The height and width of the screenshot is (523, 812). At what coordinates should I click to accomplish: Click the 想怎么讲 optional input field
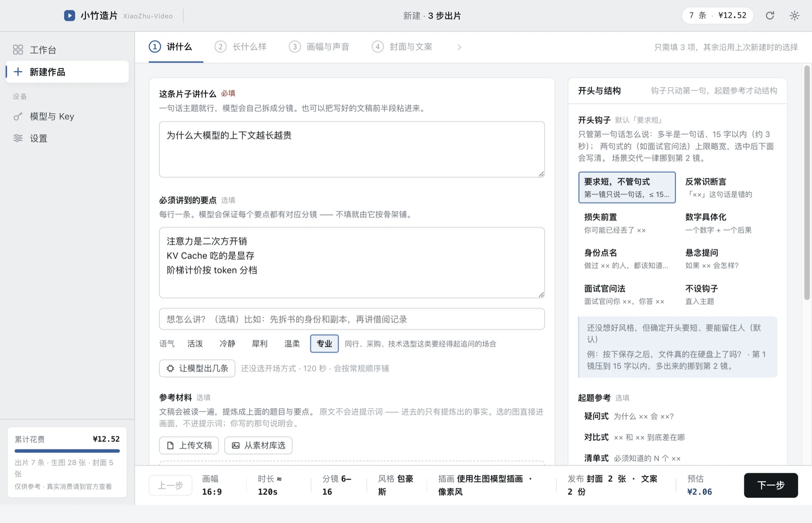(x=351, y=319)
